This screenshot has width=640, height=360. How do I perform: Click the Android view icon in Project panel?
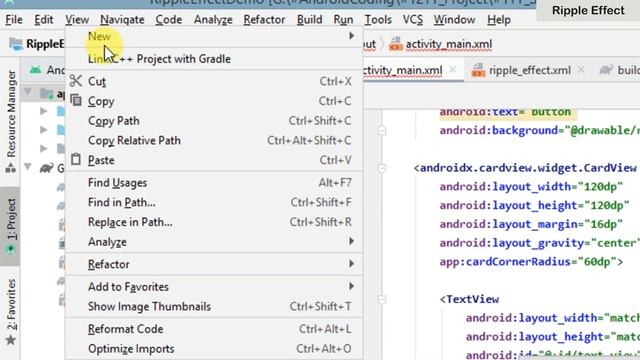(x=36, y=70)
